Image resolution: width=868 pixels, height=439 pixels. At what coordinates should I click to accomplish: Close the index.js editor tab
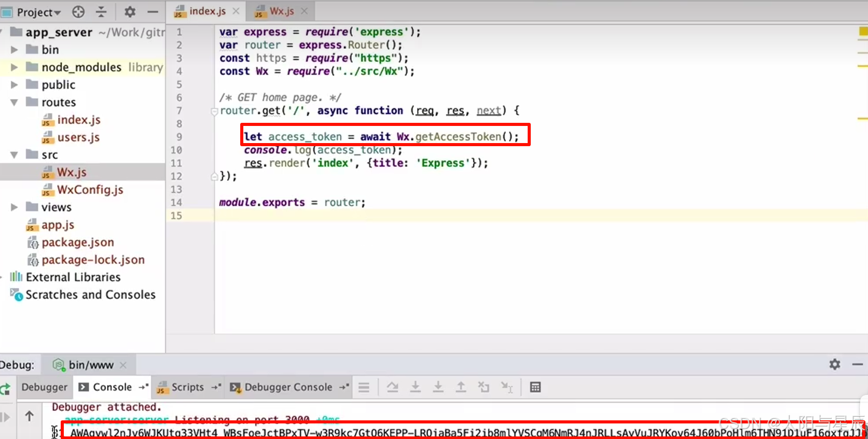[236, 11]
